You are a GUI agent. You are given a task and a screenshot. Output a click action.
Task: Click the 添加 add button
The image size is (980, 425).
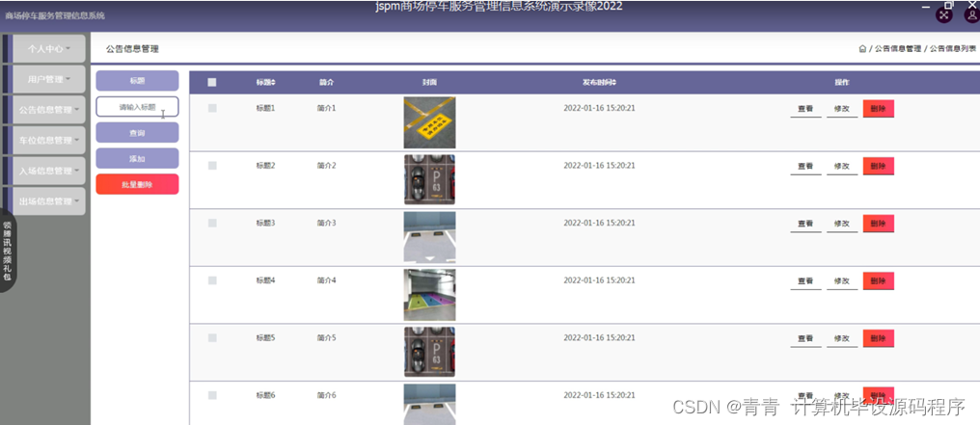pyautogui.click(x=137, y=158)
